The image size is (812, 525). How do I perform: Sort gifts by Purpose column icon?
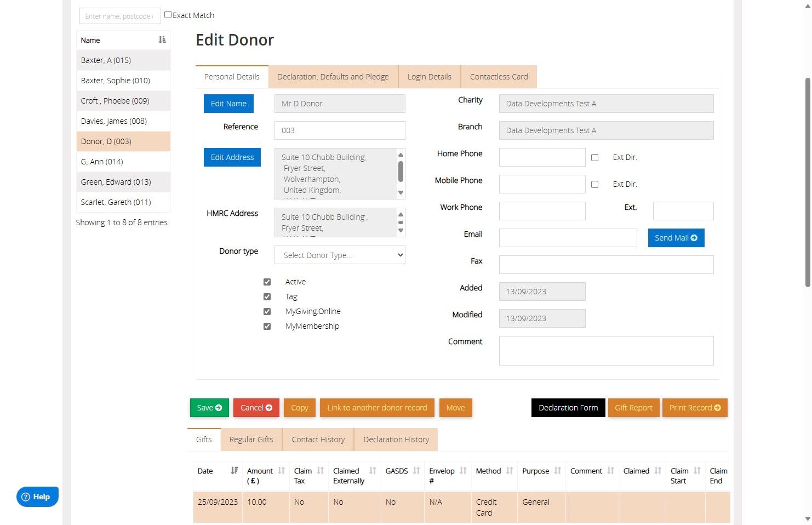tap(558, 471)
